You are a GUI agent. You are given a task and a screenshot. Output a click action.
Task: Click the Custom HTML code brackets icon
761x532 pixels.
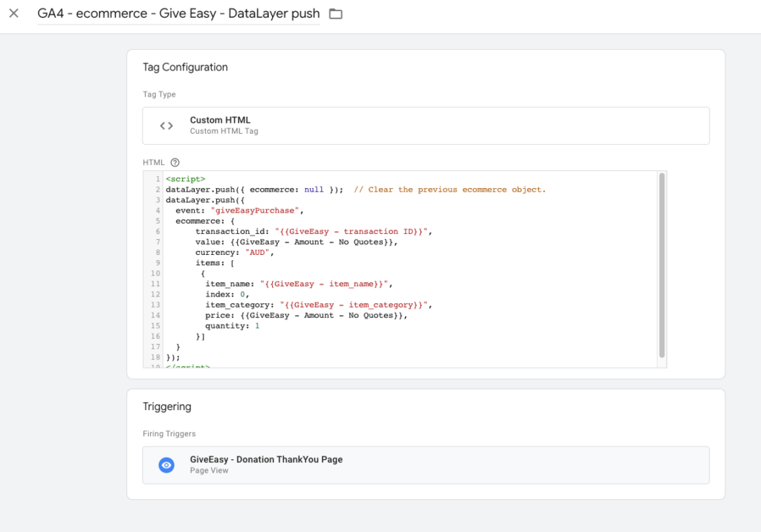click(166, 125)
